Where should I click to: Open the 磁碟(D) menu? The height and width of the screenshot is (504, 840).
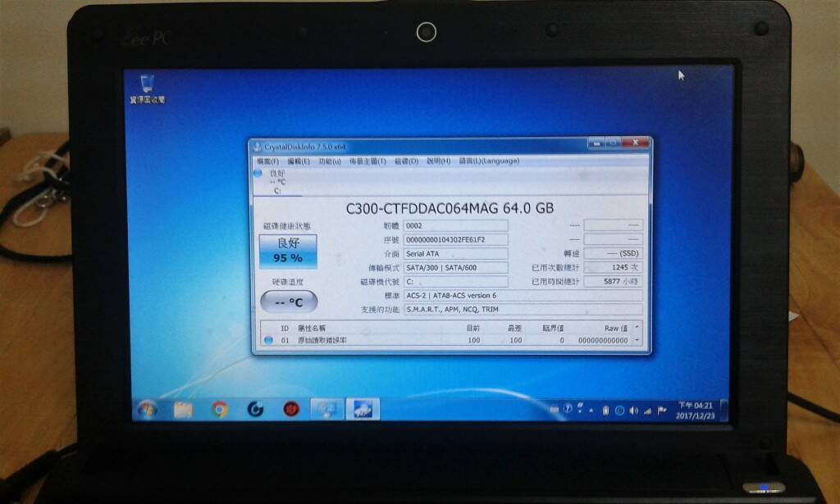pyautogui.click(x=406, y=161)
